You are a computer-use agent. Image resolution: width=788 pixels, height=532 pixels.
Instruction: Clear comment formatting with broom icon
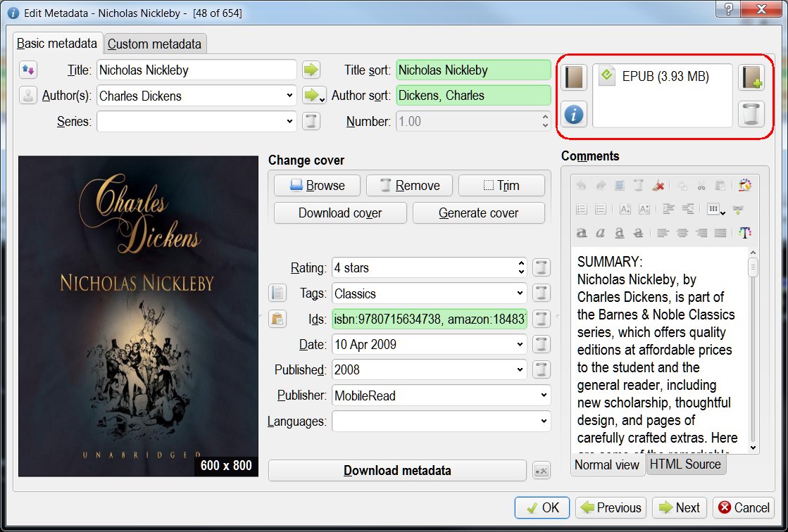pyautogui.click(x=658, y=185)
